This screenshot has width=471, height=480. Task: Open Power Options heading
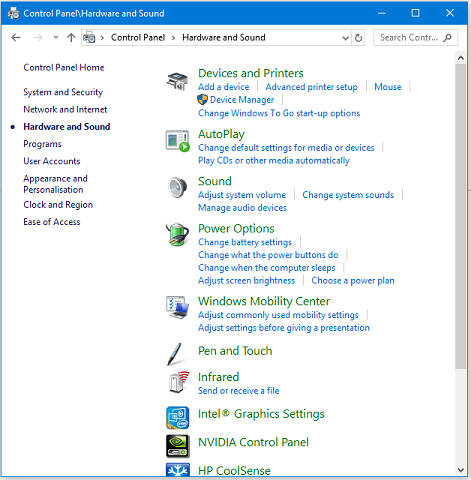(x=236, y=229)
